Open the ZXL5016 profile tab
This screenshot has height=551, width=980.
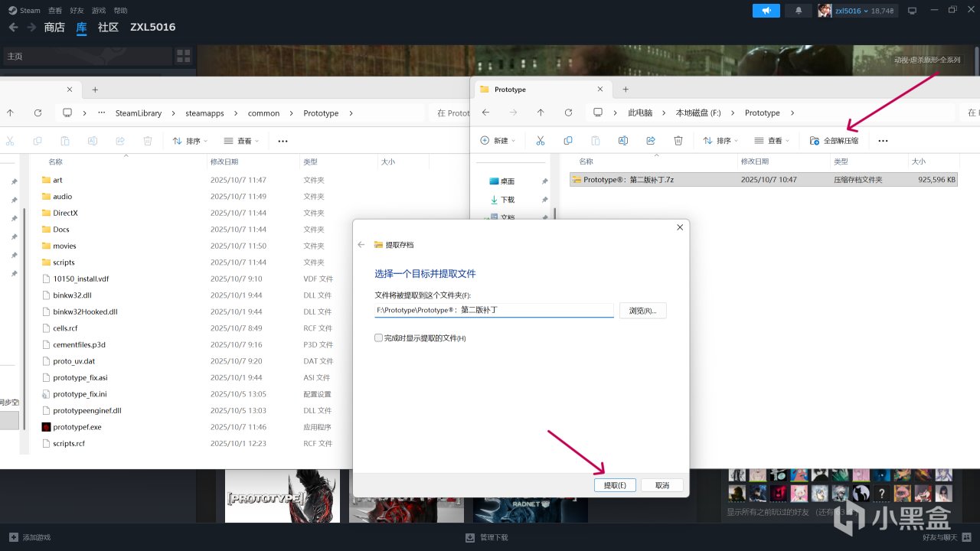click(x=152, y=27)
